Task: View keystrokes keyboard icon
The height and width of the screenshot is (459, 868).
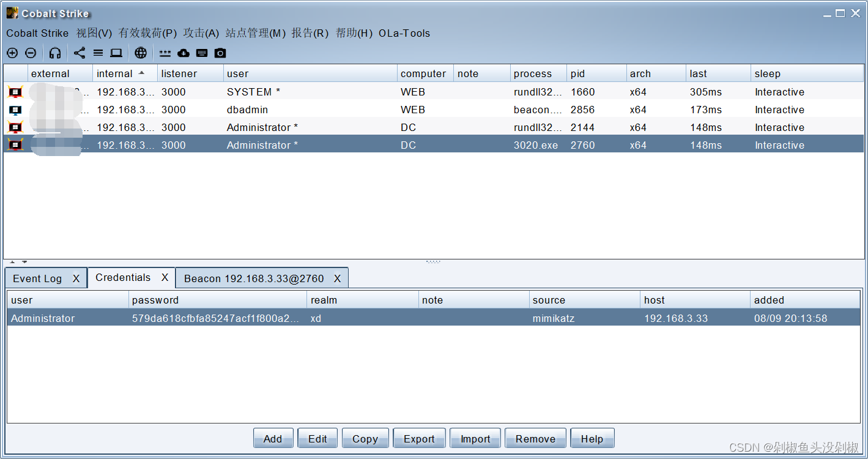Action: pos(202,53)
